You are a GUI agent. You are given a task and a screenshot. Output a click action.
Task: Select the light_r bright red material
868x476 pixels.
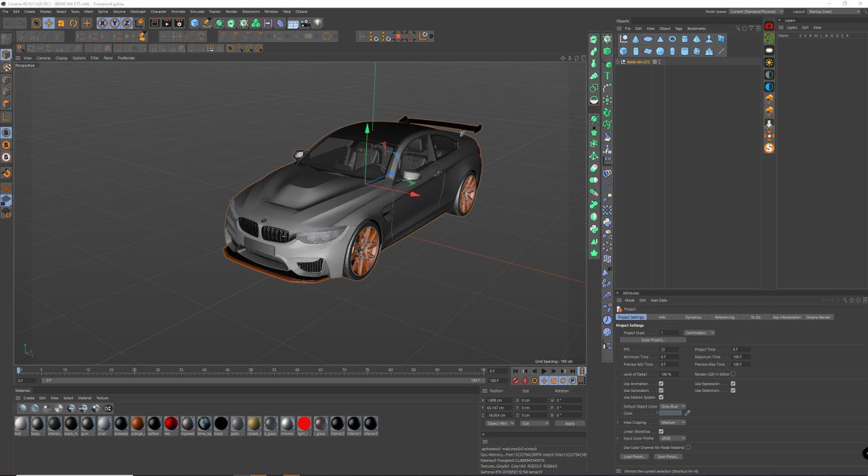(x=304, y=424)
